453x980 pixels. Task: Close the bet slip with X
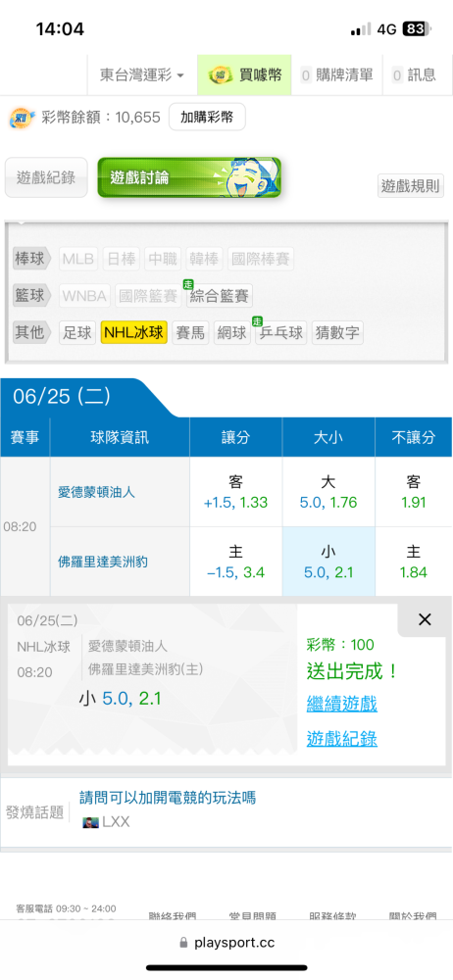425,619
